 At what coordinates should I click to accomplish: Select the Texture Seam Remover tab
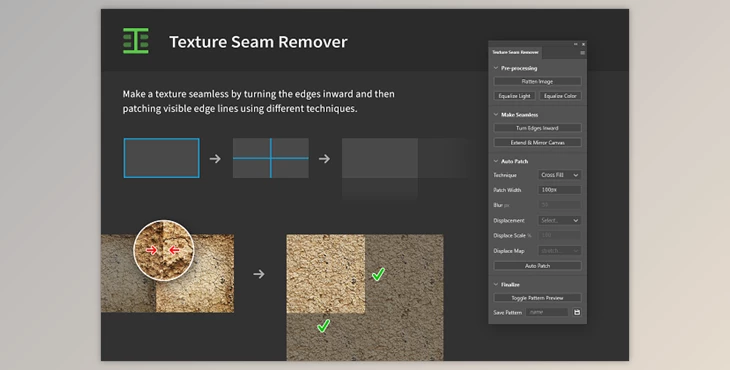click(x=515, y=53)
